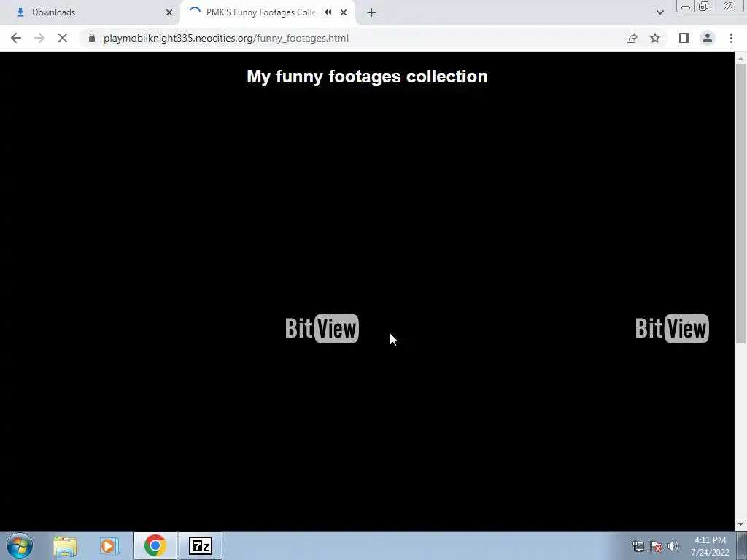Open Chrome profile menu
The height and width of the screenshot is (560, 747).
708,38
